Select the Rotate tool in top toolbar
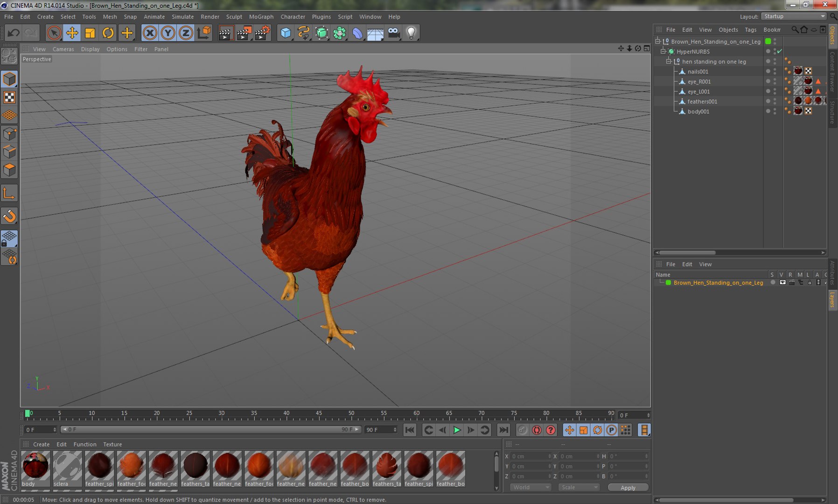Image resolution: width=838 pixels, height=504 pixels. click(108, 33)
